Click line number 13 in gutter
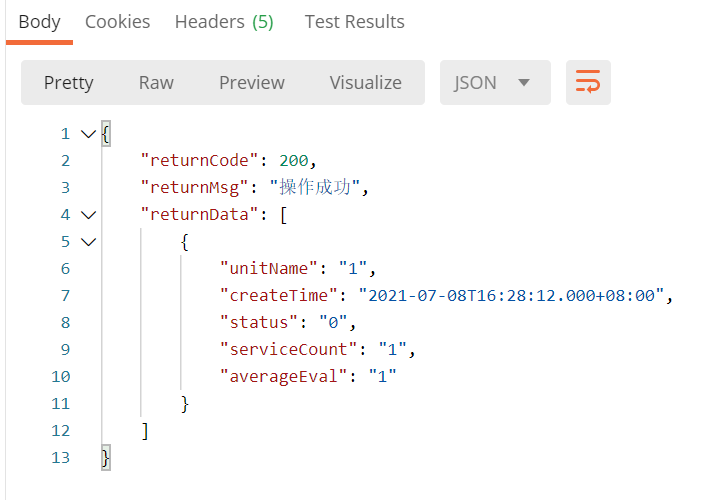Screen dimensions: 718x500 tap(60, 458)
